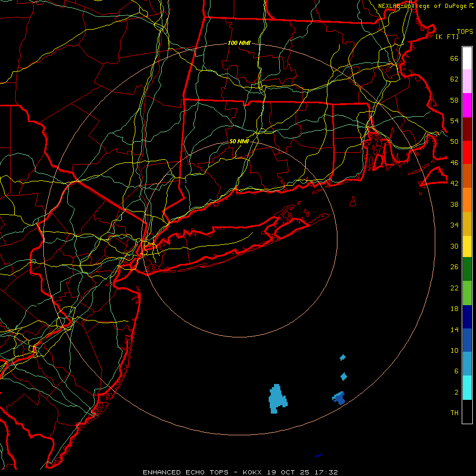Click the cyan legend swatch
The image size is (476, 476).
pos(467,388)
